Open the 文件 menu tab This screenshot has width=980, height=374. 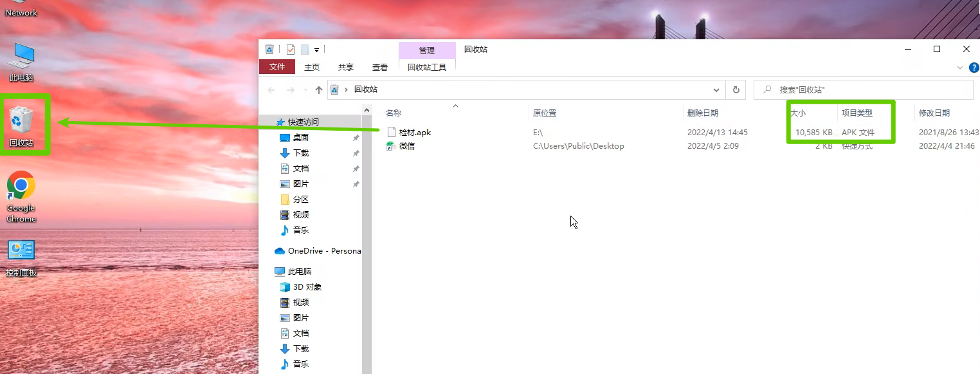coord(277,67)
